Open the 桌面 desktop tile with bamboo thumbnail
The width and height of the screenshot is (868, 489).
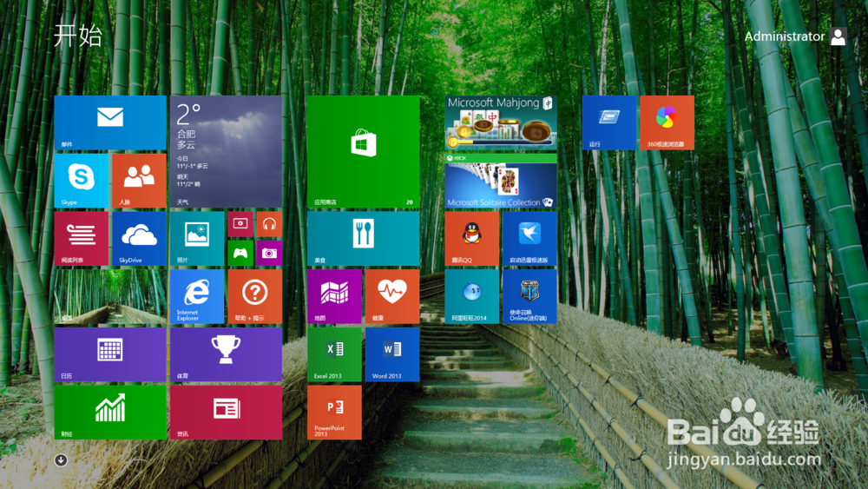pos(110,296)
